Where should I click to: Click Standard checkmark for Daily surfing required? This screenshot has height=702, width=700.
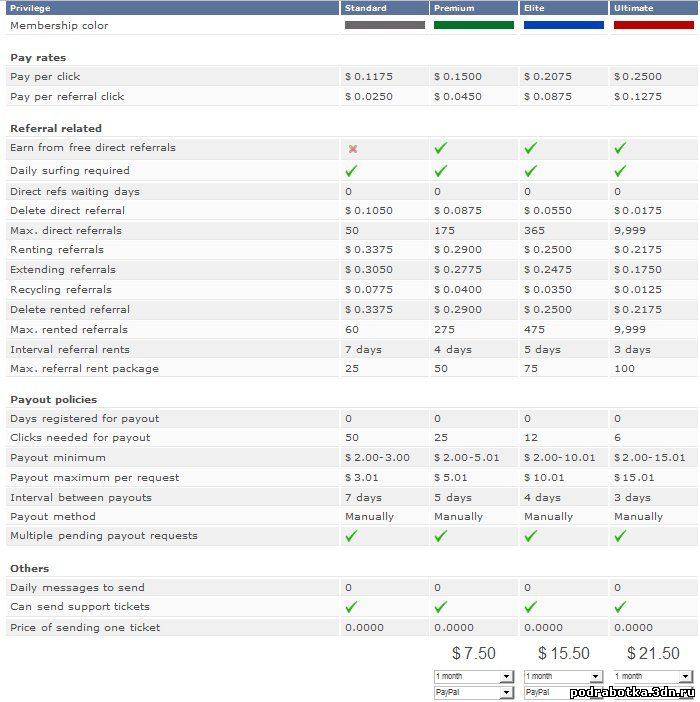(x=351, y=171)
